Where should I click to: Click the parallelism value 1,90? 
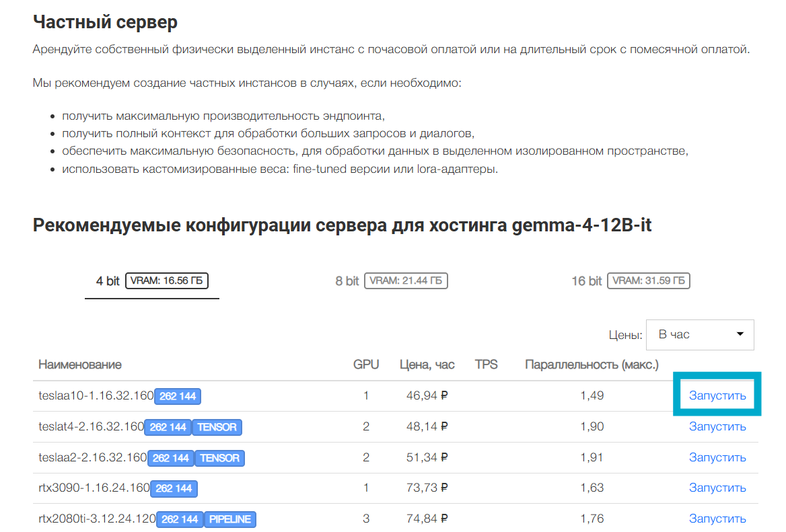pos(592,427)
